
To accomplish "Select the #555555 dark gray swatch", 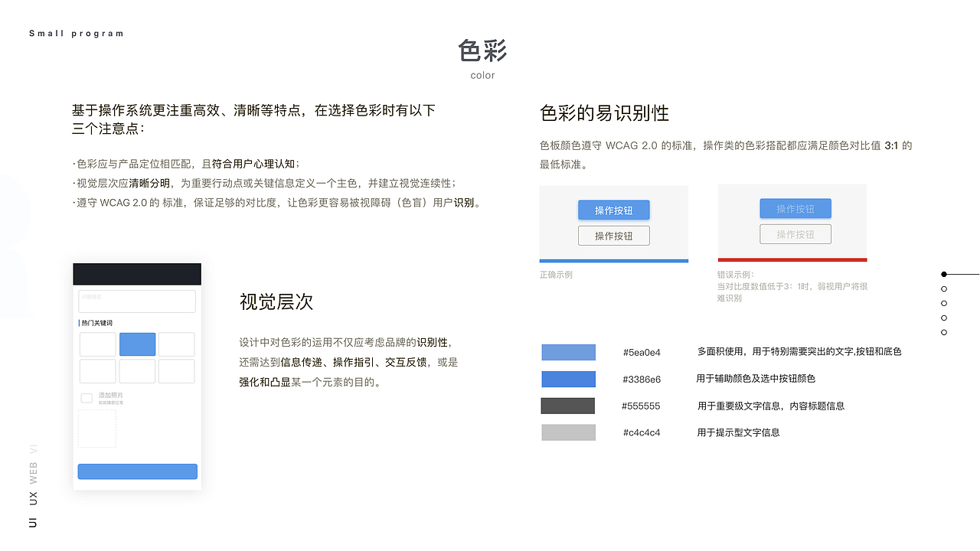I will 568,406.
